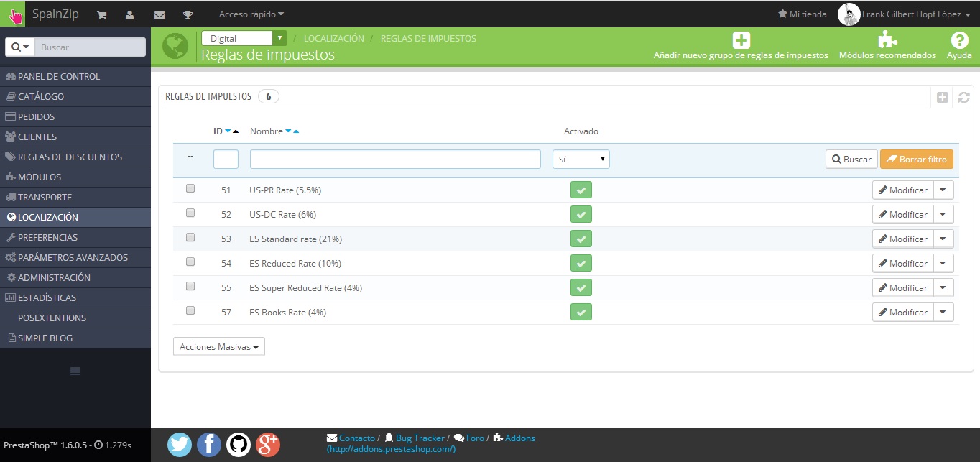Expand actions arrow next to Modificar for ES Books Rate
Viewport: 980px width, 462px height.
943,313
